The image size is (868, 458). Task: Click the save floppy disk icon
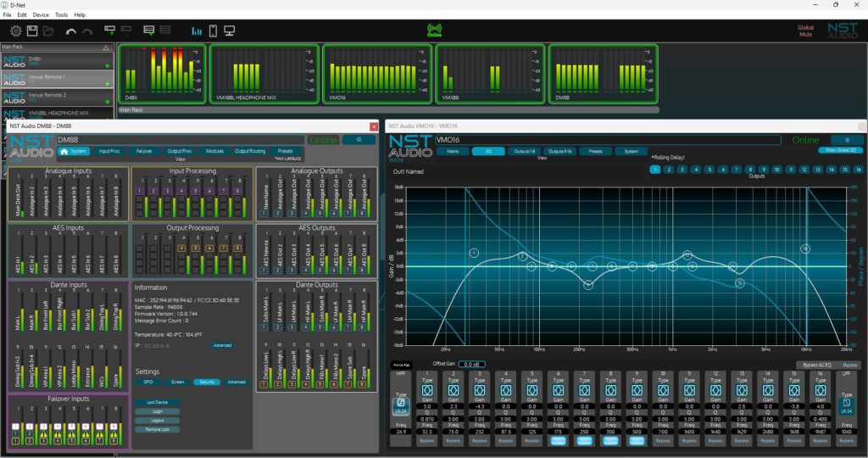pos(32,31)
